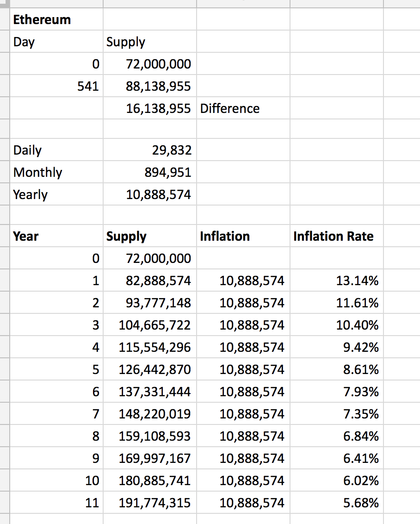Click the year 10 cell
Viewport: 420px width, 524px height.
[56, 480]
